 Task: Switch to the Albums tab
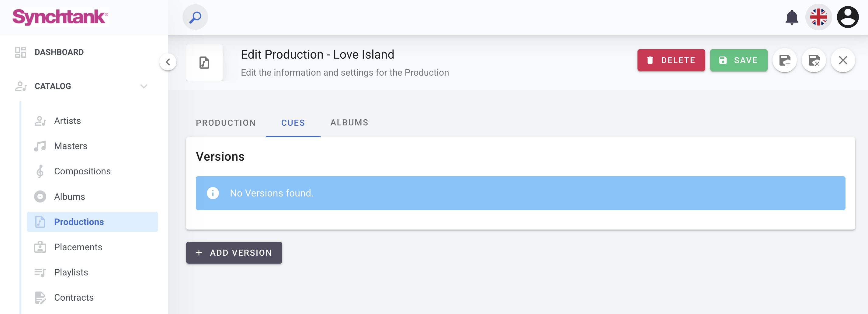349,123
